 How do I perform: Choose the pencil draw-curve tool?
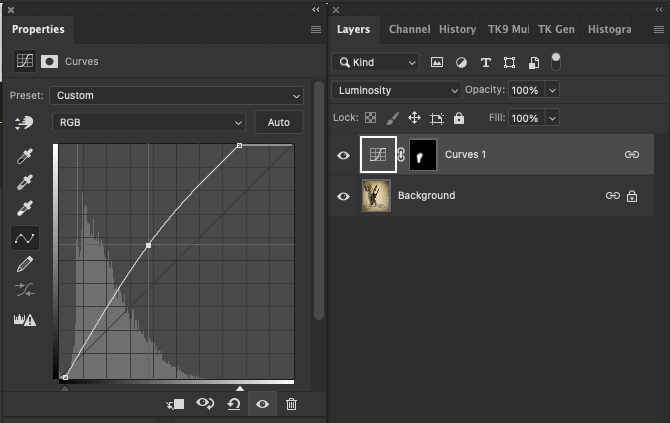26,264
